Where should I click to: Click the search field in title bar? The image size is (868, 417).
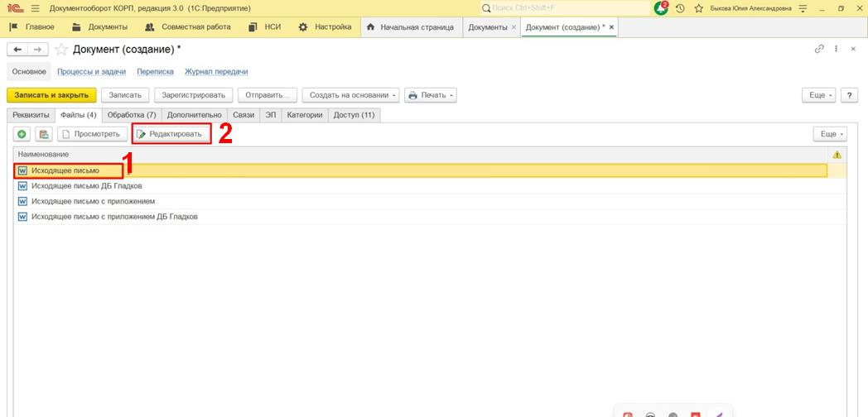pos(563,8)
